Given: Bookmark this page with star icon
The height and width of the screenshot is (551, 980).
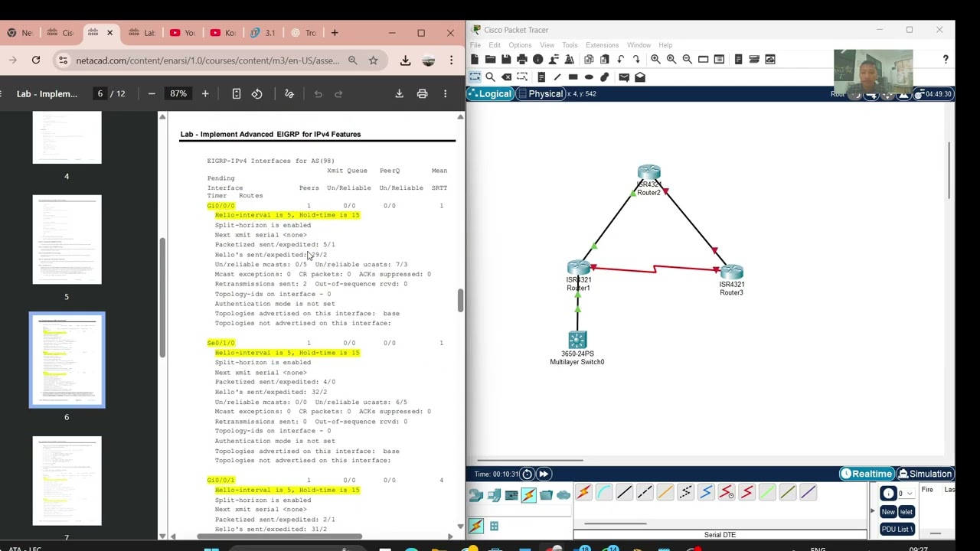Looking at the screenshot, I should click(374, 60).
